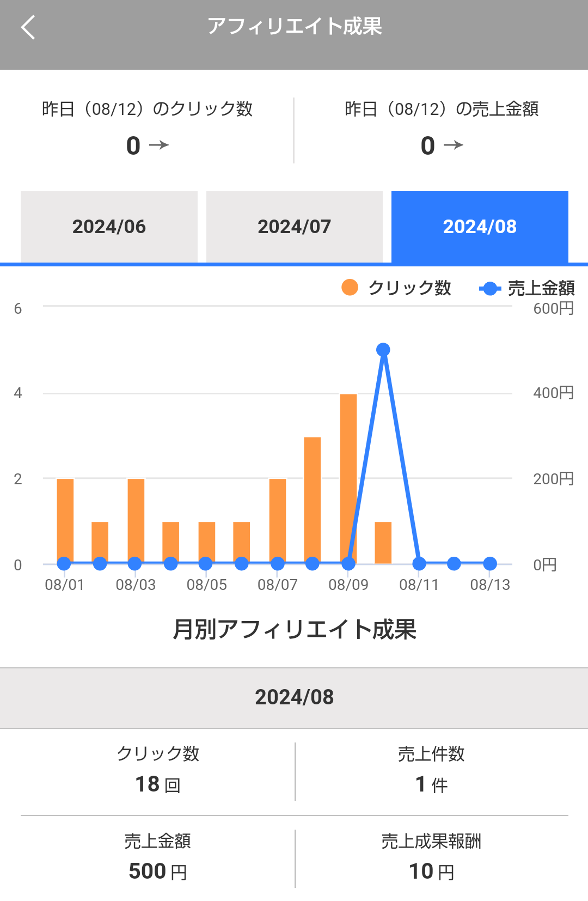
Task: Click the 08/08 orange bar reaching 3 clicks
Action: point(313,500)
